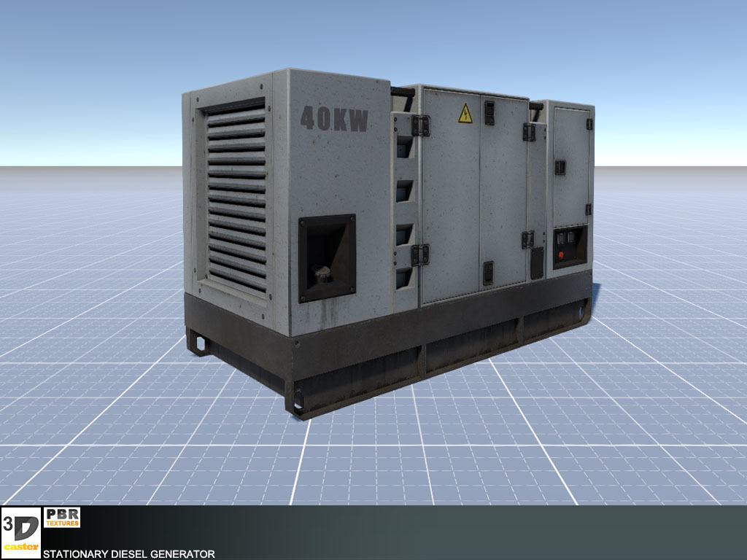
Task: Click the yellow high-voltage warning sign
Action: coord(465,113)
